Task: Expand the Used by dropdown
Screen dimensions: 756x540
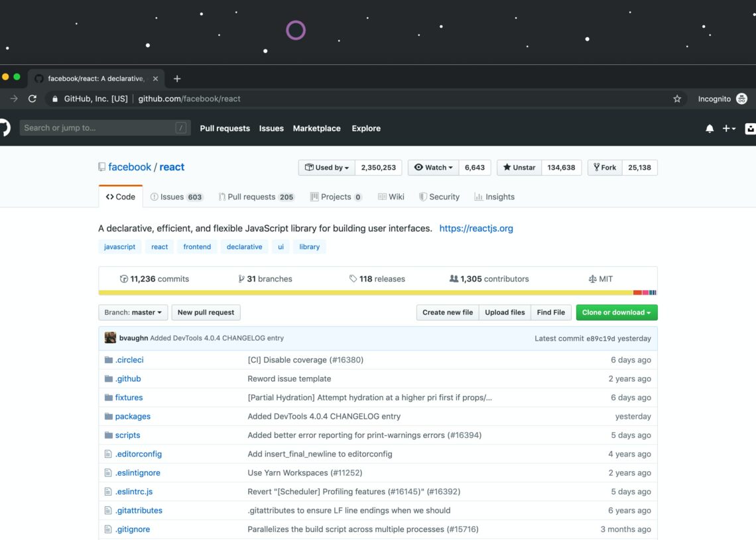Action: point(327,168)
